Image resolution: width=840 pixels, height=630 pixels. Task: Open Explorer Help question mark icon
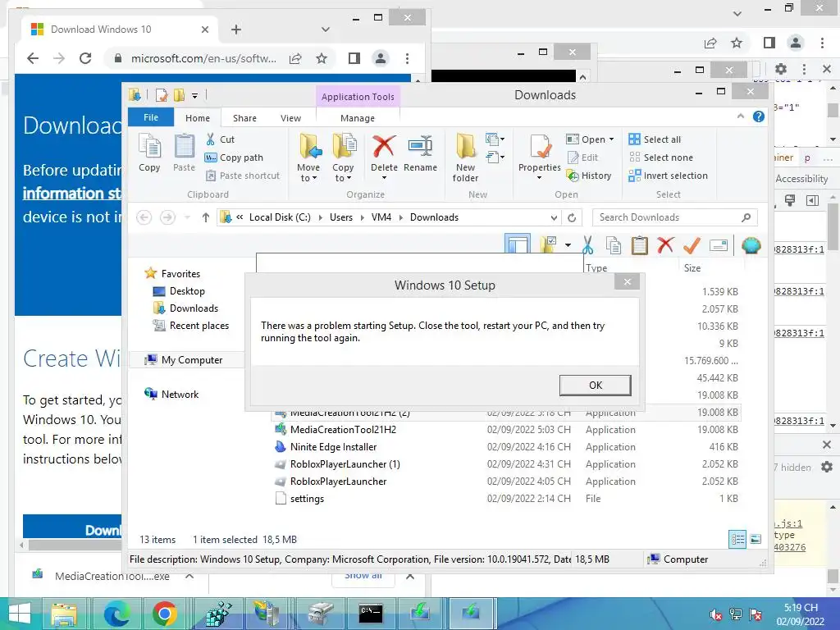(x=759, y=116)
